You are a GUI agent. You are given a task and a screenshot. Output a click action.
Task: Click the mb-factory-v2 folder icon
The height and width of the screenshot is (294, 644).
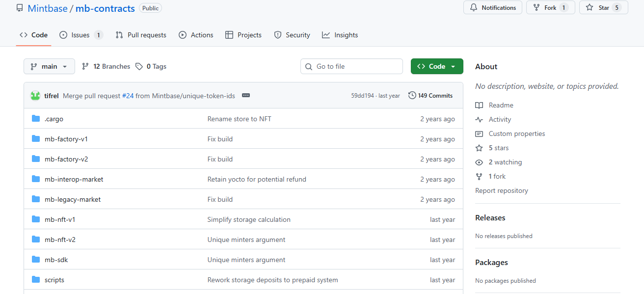pyautogui.click(x=36, y=159)
